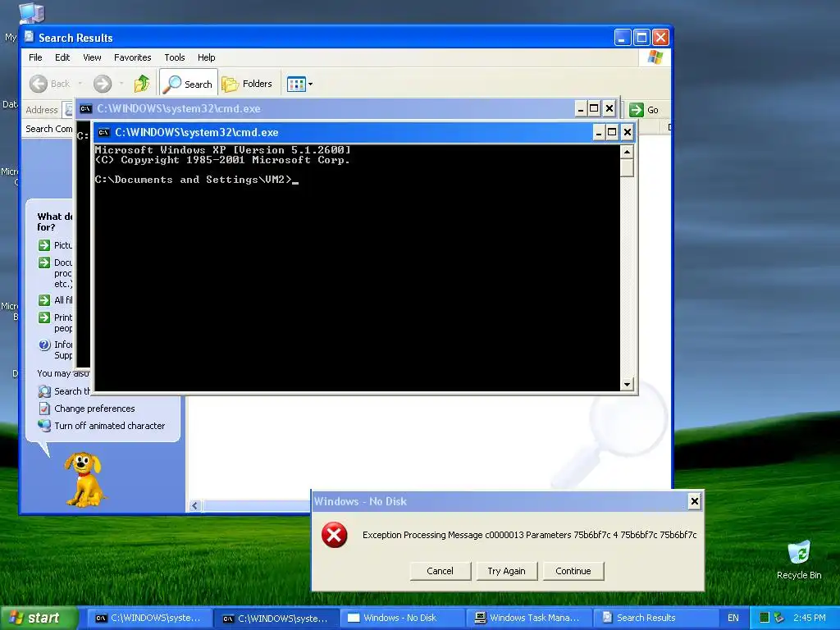Click the 2:45 PM clock
Screen dimensions: 840x630
(x=810, y=618)
